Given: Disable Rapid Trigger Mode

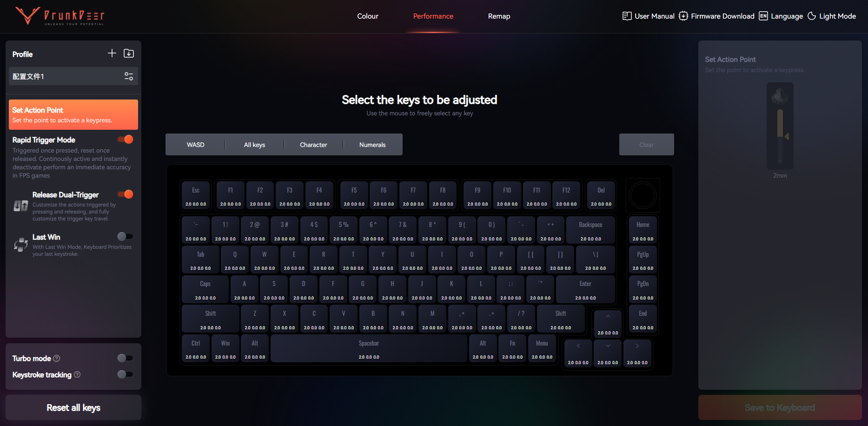Looking at the screenshot, I should coord(125,139).
